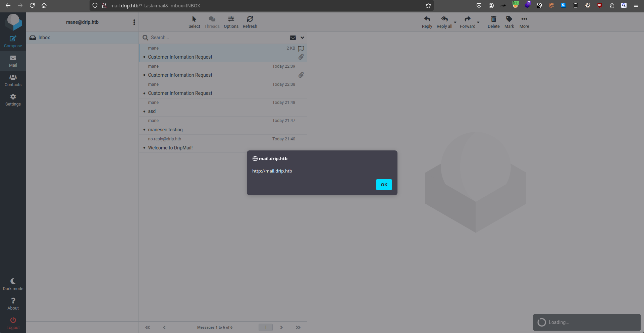This screenshot has width=644, height=333.
Task: Select the Inbox folder
Action: point(44,38)
